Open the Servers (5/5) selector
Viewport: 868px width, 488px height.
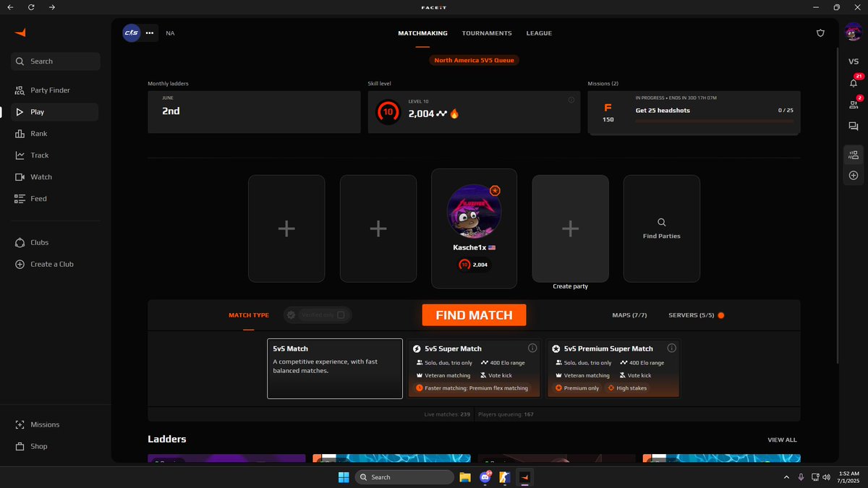coord(691,315)
